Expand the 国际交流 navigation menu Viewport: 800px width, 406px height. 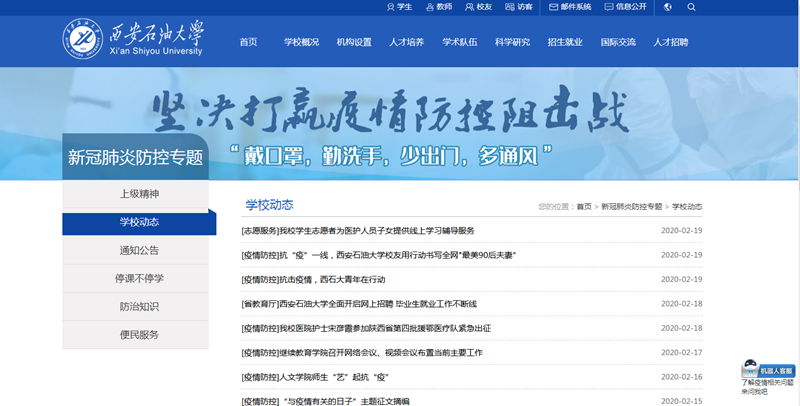[618, 43]
